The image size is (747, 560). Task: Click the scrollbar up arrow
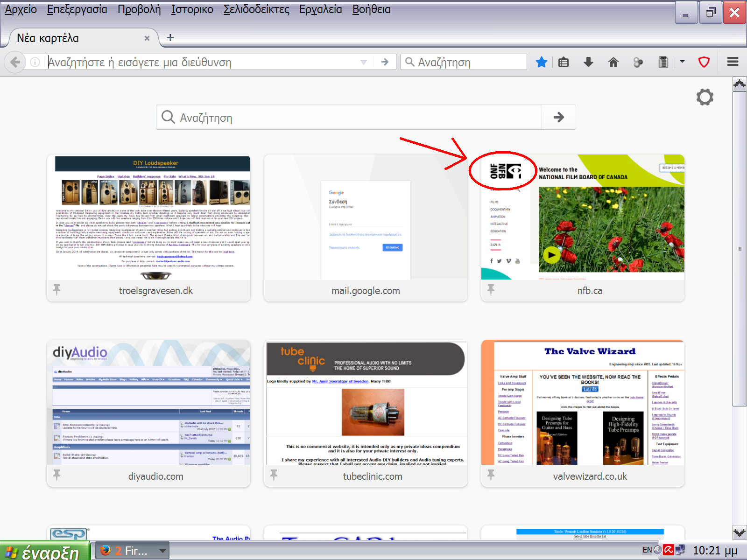(x=740, y=84)
